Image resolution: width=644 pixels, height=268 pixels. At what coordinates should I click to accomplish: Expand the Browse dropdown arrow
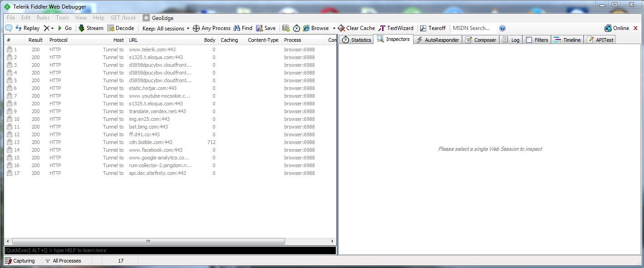[x=334, y=28]
